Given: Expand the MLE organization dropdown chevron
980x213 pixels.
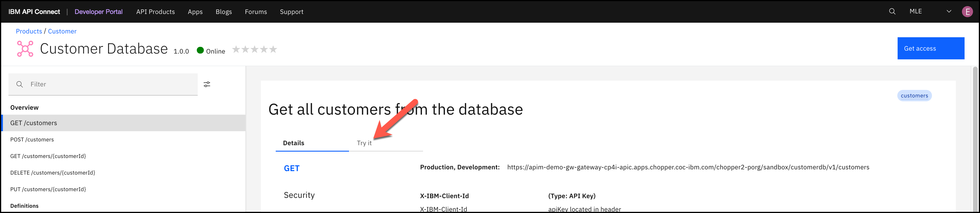Looking at the screenshot, I should [949, 11].
